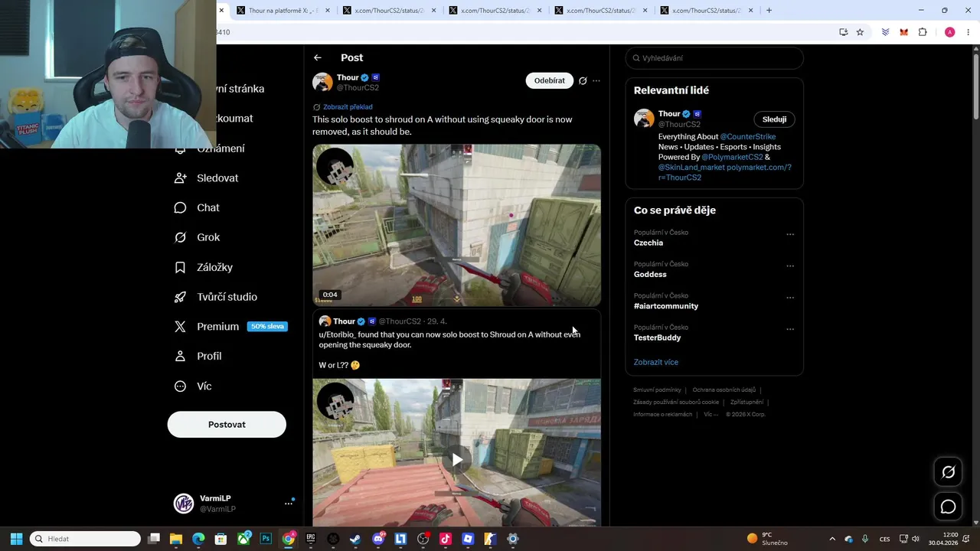Open the 50% sleva Premium badge
Viewport: 980px width, 551px height.
[x=267, y=326]
